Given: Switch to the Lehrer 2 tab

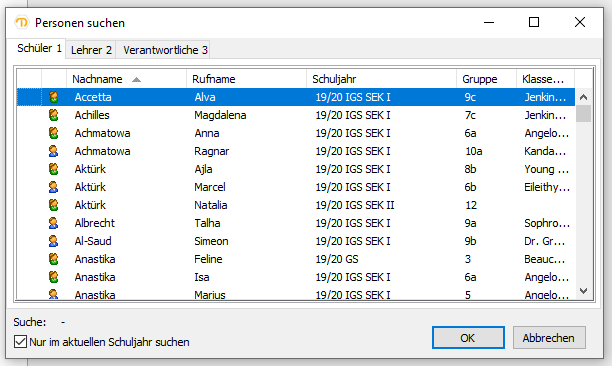Looking at the screenshot, I should tap(91, 50).
